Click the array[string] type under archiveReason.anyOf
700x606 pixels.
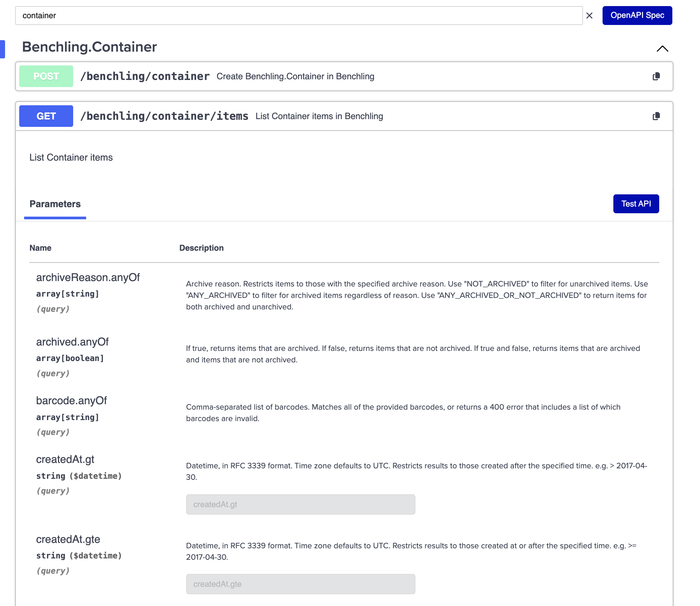click(67, 294)
